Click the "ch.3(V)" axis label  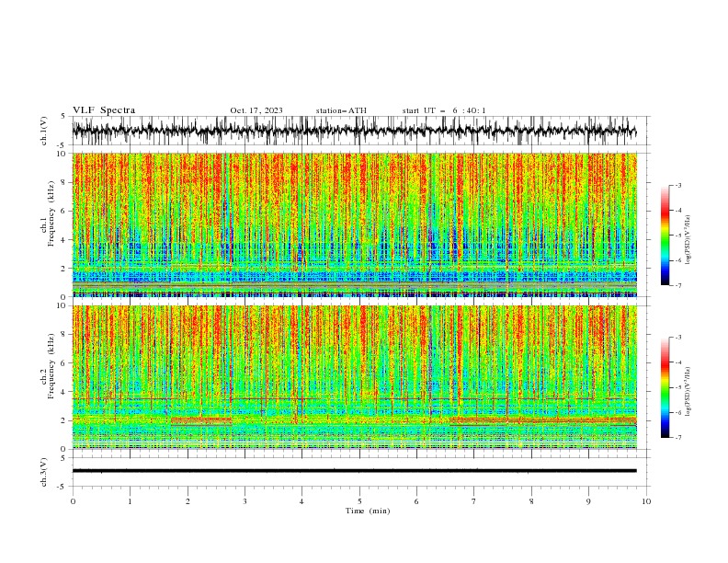[x=44, y=472]
